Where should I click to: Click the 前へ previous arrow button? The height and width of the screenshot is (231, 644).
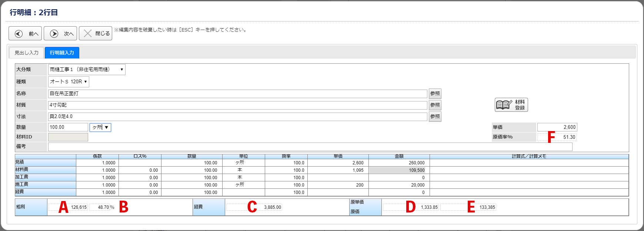coord(25,34)
